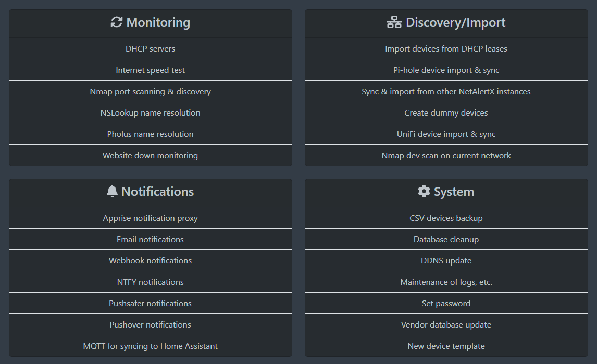Open Import devices from DHCP leases

click(x=446, y=48)
